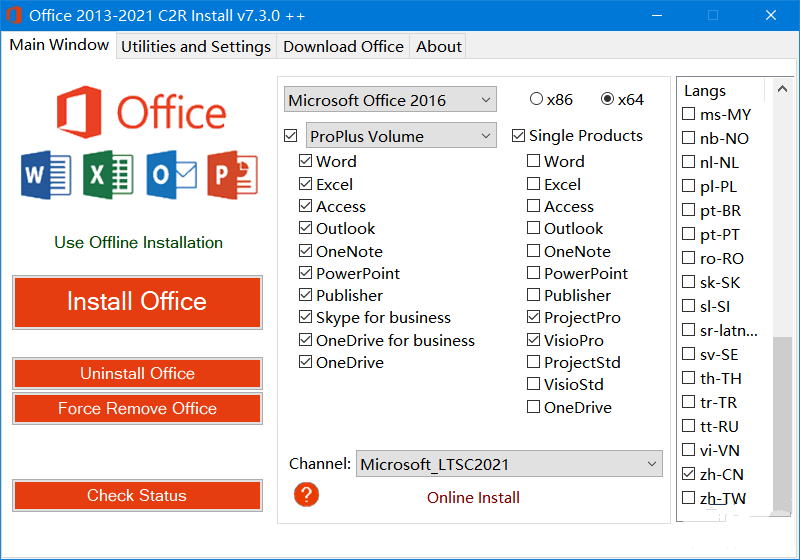This screenshot has height=560, width=800.
Task: Toggle checkbox beside ProPlus Volume dropdown
Action: click(x=291, y=136)
